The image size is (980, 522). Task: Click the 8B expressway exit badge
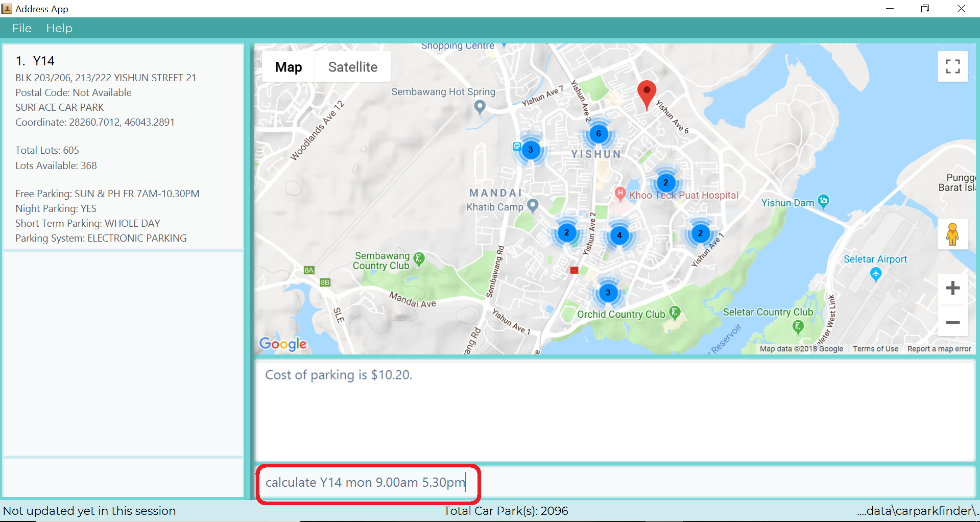(325, 282)
